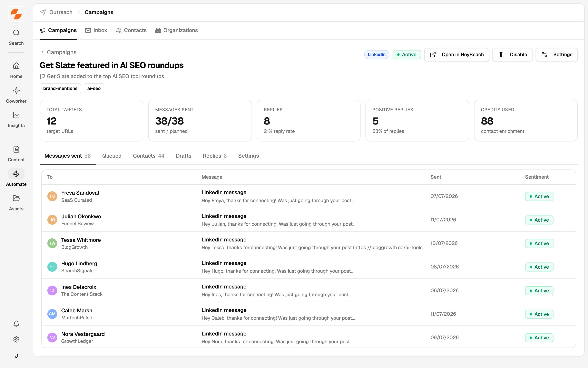Open the Contacts 44 sub-tab
This screenshot has width=588, height=368.
coord(149,156)
